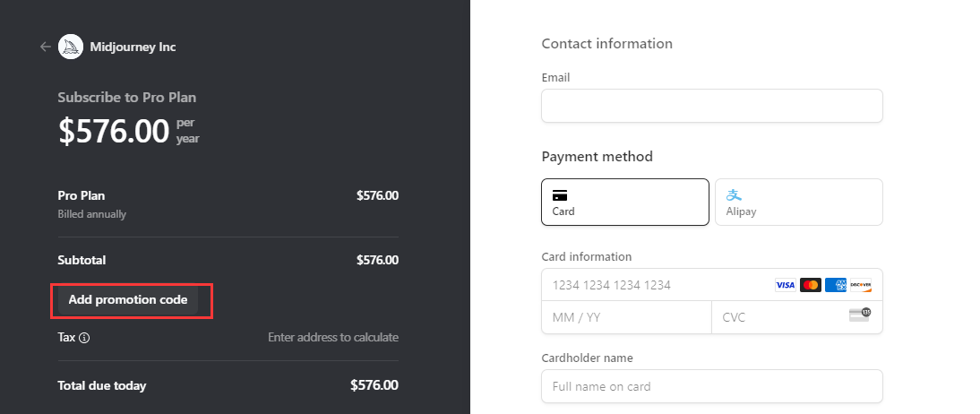The height and width of the screenshot is (414, 980).
Task: Click the credit card icon in Card option
Action: click(x=560, y=195)
